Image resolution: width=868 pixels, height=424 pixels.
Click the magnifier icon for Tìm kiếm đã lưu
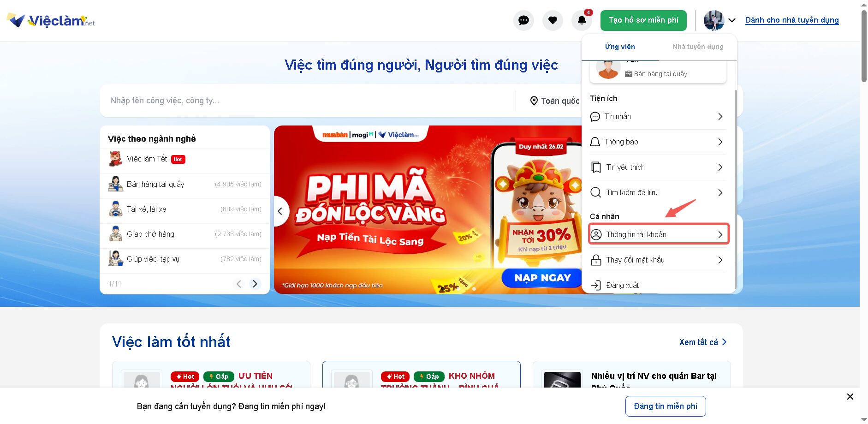(596, 192)
